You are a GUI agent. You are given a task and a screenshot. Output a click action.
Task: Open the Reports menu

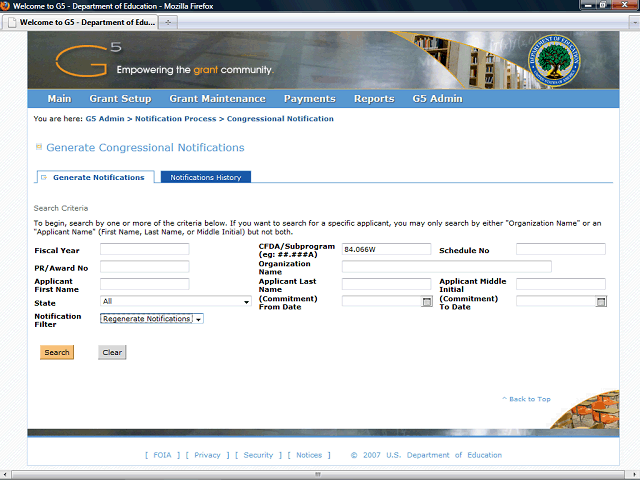[374, 99]
